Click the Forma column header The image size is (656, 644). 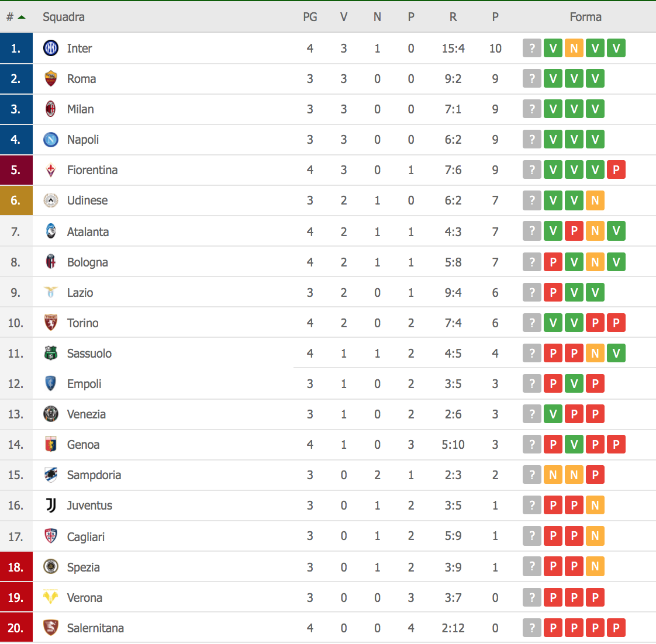585,17
